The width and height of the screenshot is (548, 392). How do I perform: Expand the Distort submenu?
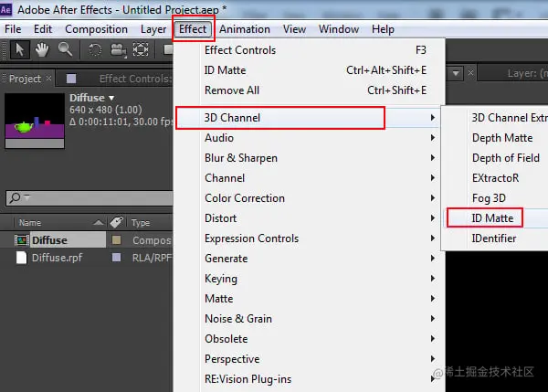click(310, 218)
